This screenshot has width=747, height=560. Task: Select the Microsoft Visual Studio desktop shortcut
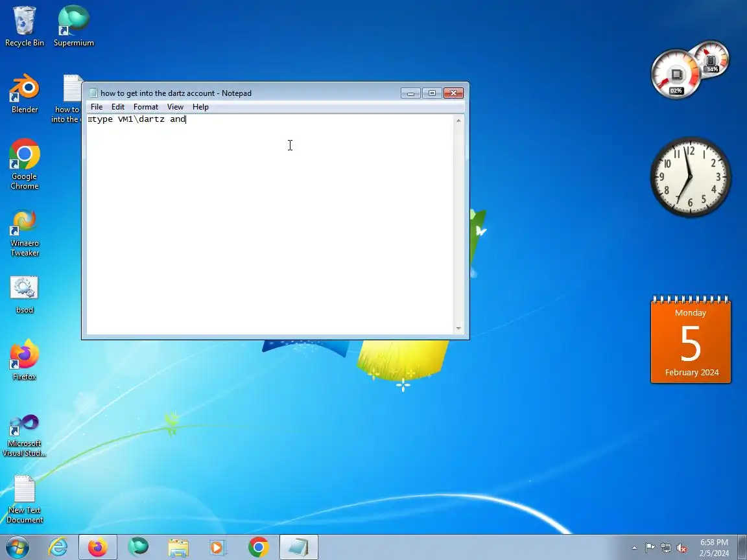24,436
